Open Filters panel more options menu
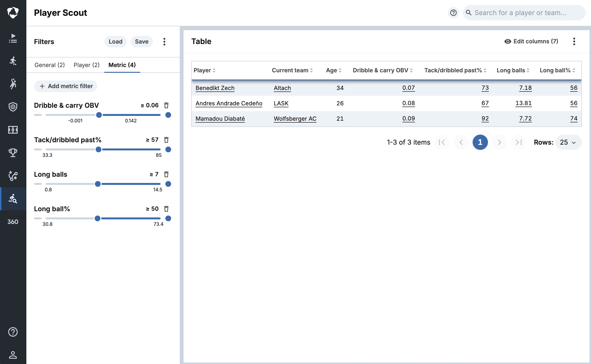 pos(164,42)
